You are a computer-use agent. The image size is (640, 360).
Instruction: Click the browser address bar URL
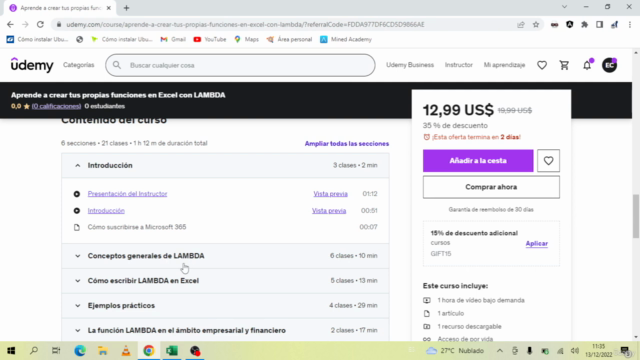coord(245,24)
